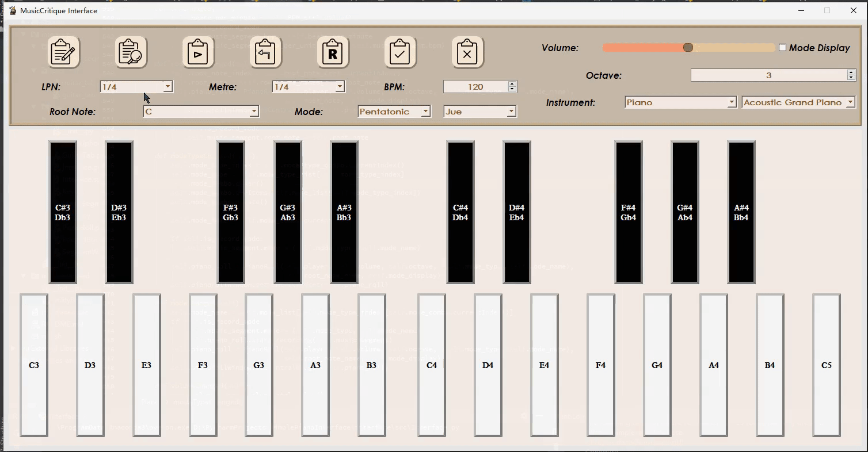Open the Acoustic Grand Piano dropdown
The image size is (868, 452).
(x=799, y=102)
